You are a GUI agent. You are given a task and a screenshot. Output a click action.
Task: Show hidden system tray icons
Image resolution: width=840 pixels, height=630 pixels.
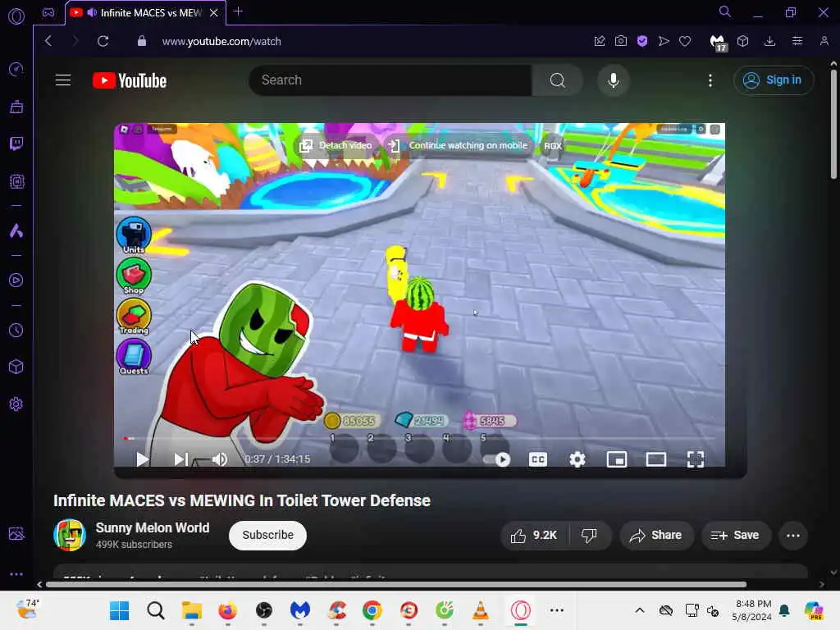(x=640, y=610)
